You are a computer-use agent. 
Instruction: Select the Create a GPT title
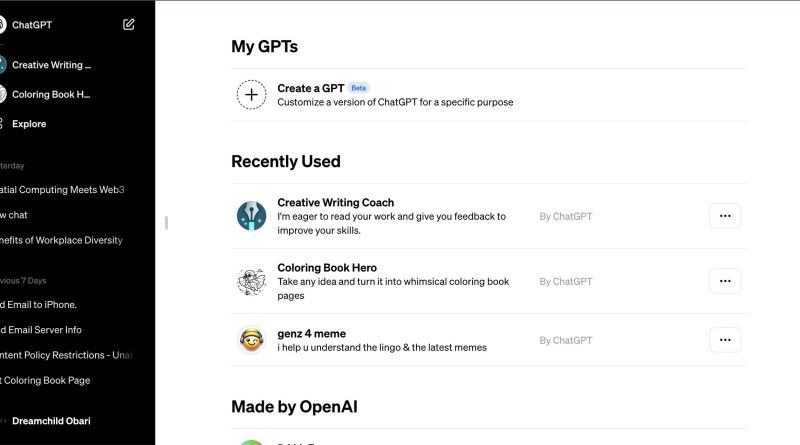[x=311, y=88]
